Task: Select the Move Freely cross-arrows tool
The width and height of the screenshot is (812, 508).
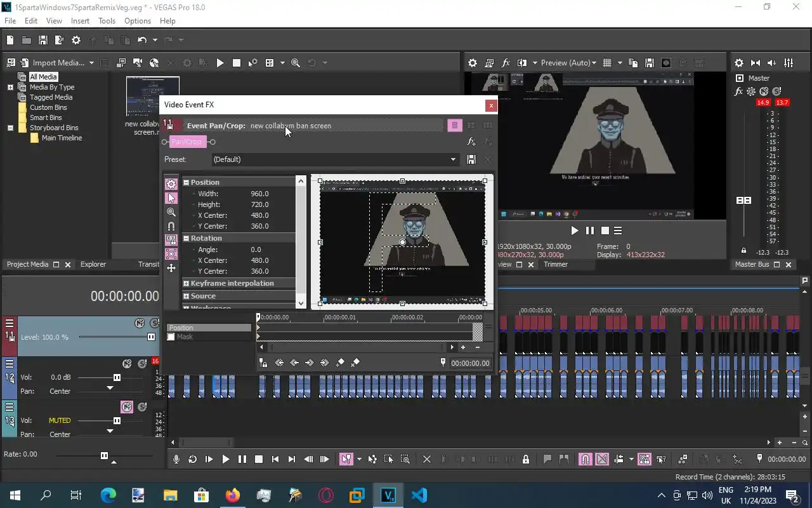Action: tap(171, 268)
